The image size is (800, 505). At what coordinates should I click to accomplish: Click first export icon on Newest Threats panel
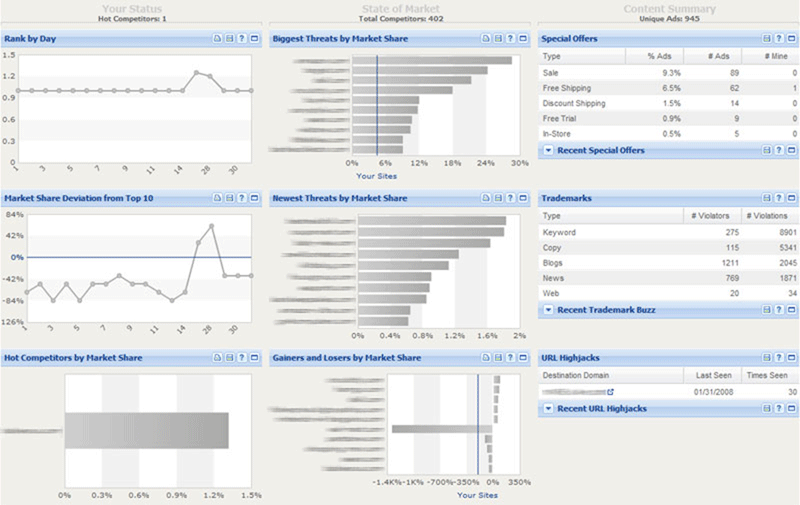[486, 198]
